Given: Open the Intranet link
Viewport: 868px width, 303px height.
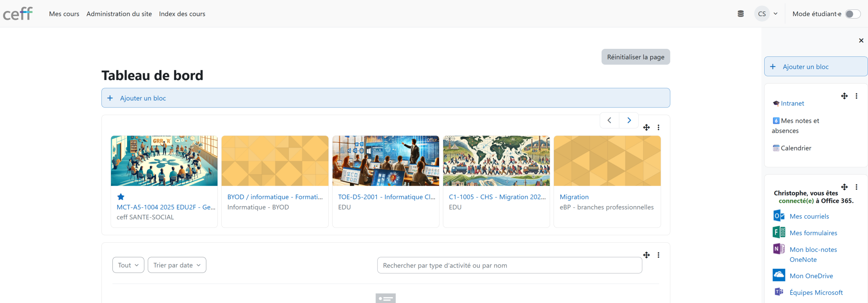Looking at the screenshot, I should pyautogui.click(x=792, y=103).
